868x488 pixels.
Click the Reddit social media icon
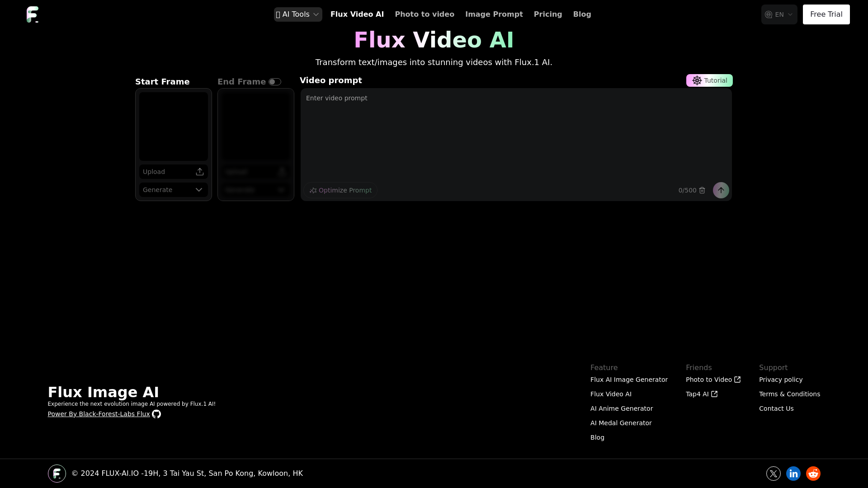[x=813, y=473]
